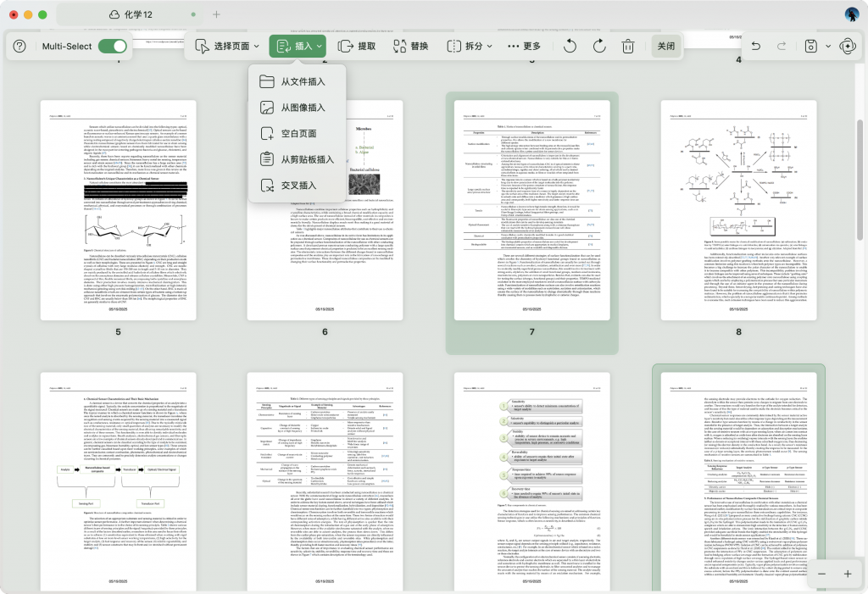Screen dimensions: 868x594
Task: Add a new tab with the plus icon
Action: 216,14
